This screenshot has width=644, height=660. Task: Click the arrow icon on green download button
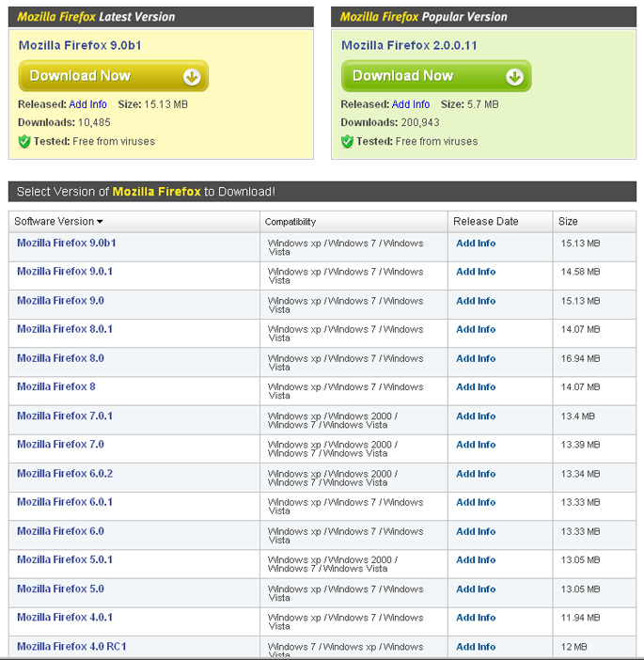[x=515, y=77]
